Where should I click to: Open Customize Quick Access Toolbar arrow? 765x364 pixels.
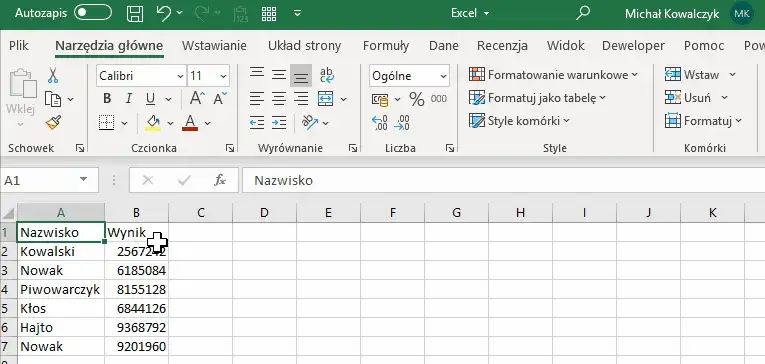[297, 13]
